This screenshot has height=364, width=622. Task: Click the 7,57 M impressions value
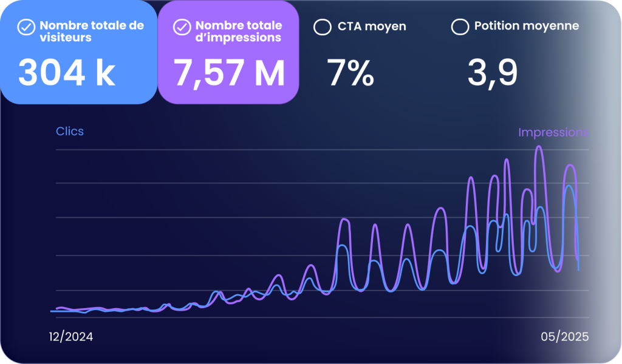pyautogui.click(x=229, y=73)
